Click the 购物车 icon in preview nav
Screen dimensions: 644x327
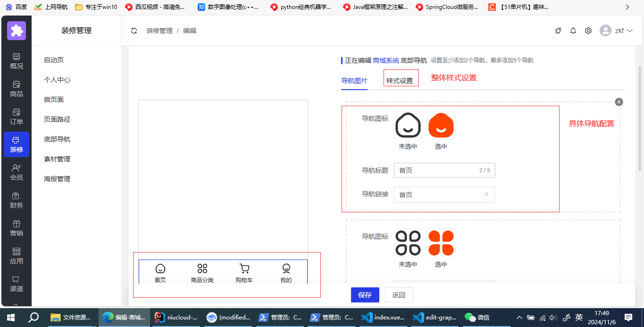coord(244,269)
